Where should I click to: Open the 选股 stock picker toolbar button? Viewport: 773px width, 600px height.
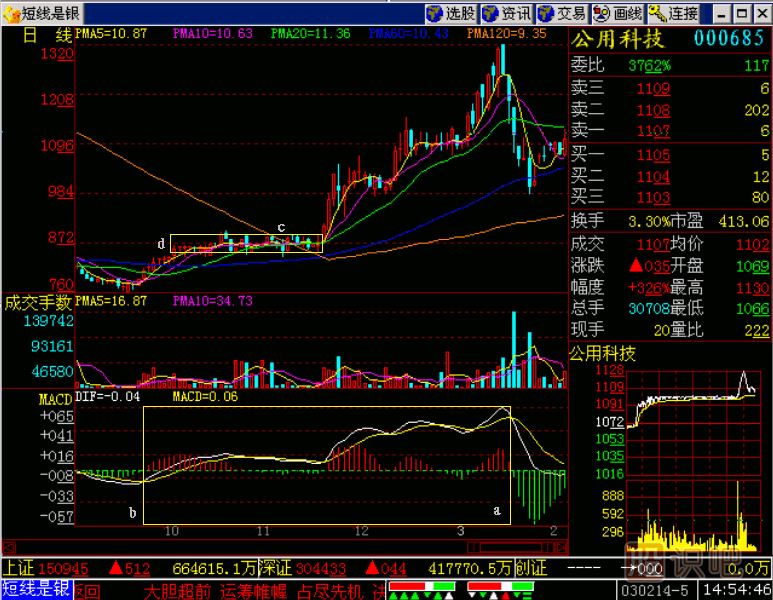[450, 13]
